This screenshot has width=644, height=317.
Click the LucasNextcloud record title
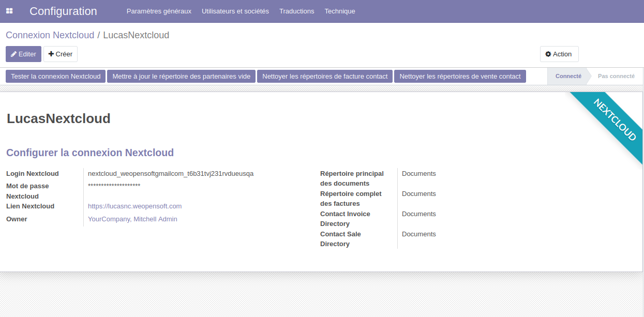point(58,118)
